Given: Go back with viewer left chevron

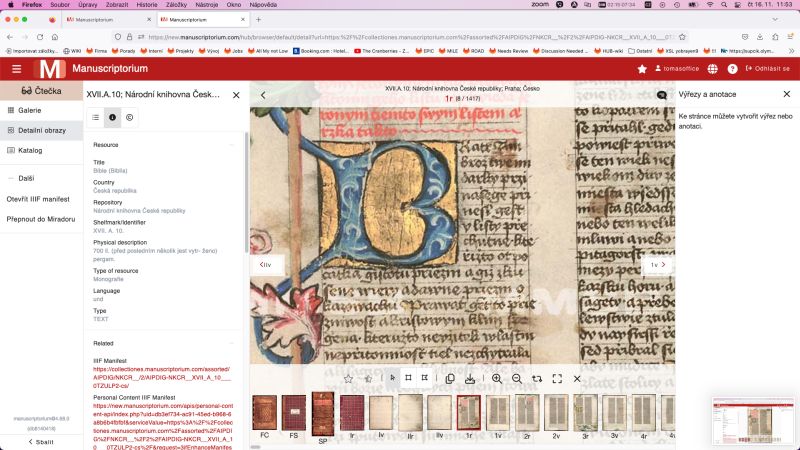Looking at the screenshot, I should coord(263,95).
